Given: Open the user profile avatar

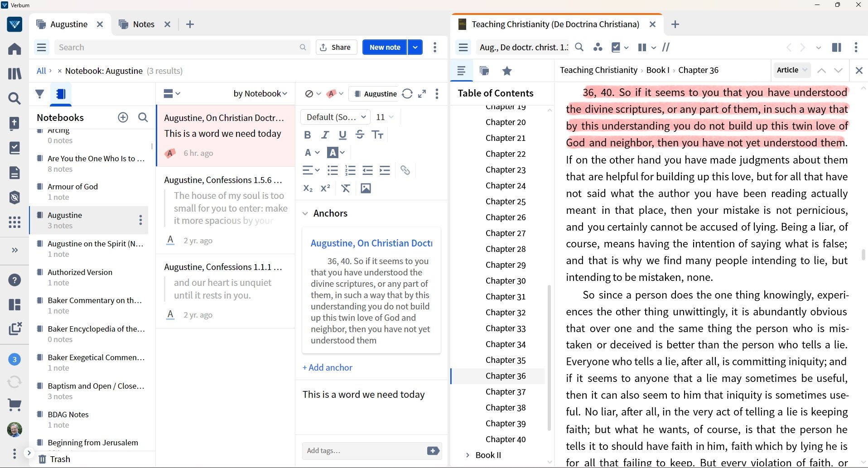Looking at the screenshot, I should point(14,429).
